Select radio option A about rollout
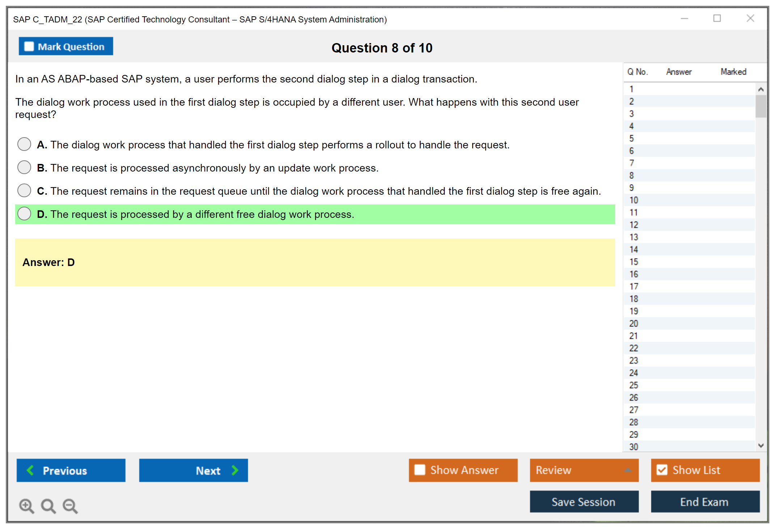The height and width of the screenshot is (532, 778). pos(24,144)
